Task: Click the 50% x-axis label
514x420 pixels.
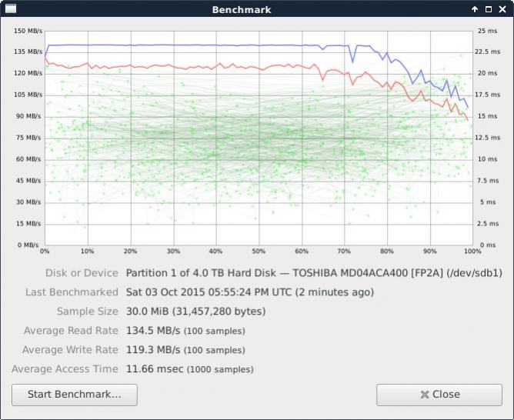Action: tap(259, 252)
